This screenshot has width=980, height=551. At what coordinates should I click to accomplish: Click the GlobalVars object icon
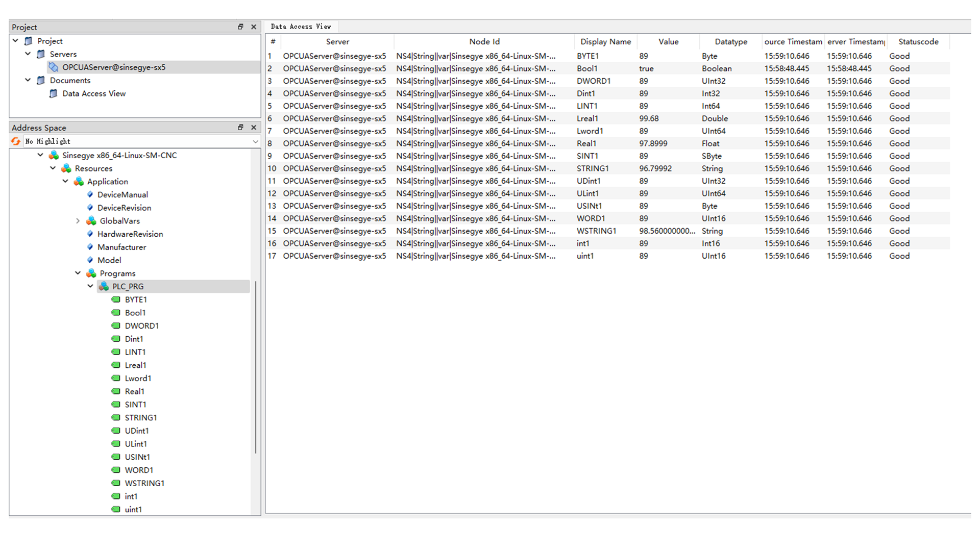pyautogui.click(x=91, y=221)
